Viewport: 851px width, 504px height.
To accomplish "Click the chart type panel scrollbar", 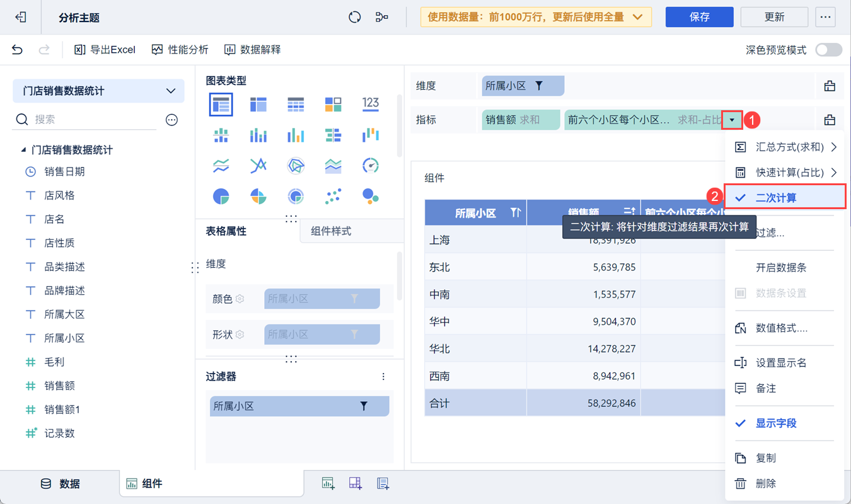I will click(399, 126).
